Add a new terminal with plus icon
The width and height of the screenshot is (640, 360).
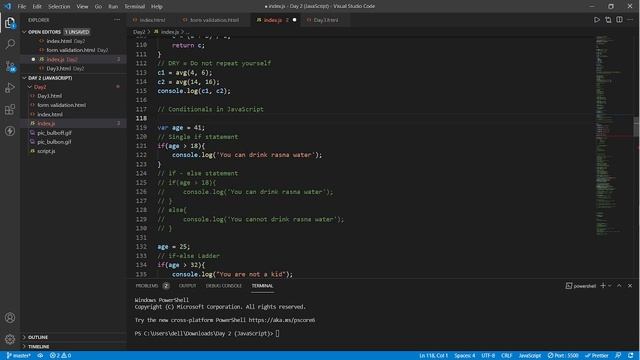click(x=603, y=286)
